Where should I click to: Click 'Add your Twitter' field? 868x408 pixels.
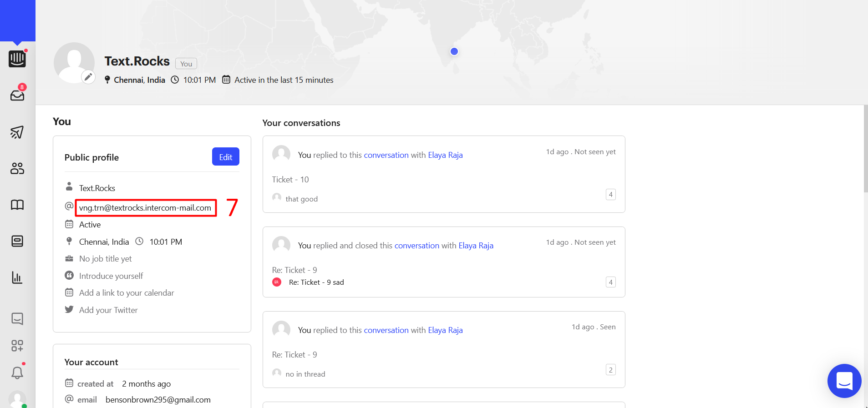pos(108,310)
